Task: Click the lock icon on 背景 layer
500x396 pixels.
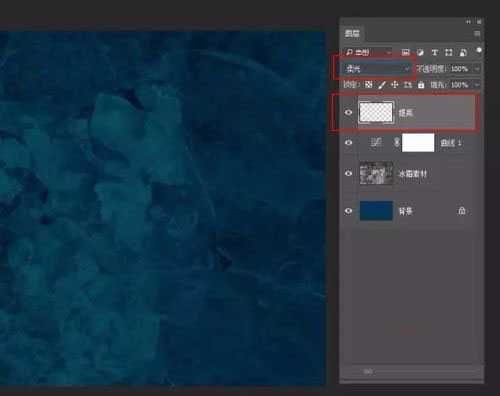Action: click(462, 211)
